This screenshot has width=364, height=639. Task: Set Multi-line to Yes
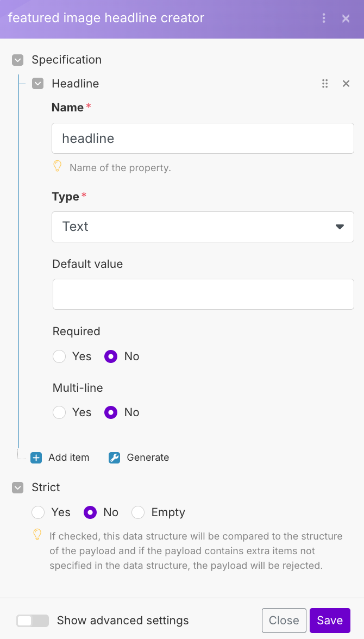(x=59, y=412)
